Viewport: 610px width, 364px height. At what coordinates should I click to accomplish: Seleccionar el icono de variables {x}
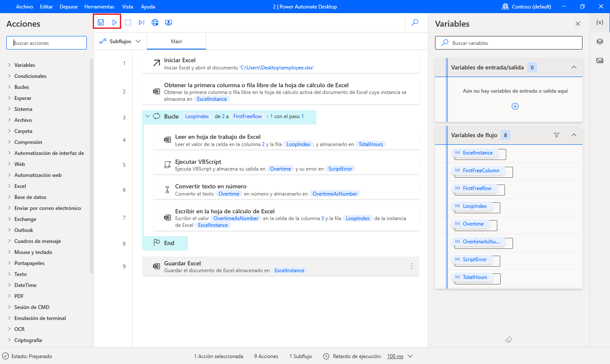[x=599, y=22]
